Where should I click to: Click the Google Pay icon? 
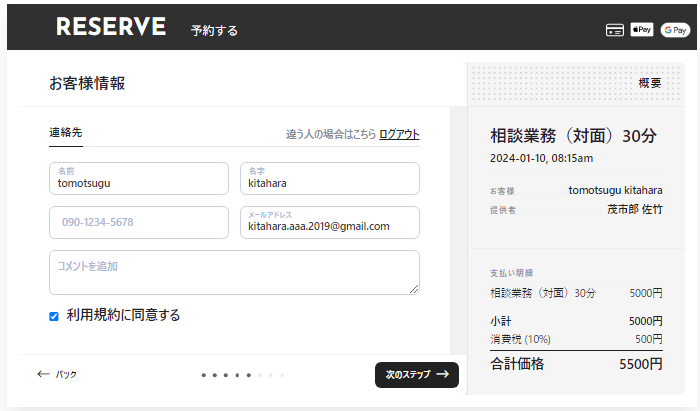point(674,30)
